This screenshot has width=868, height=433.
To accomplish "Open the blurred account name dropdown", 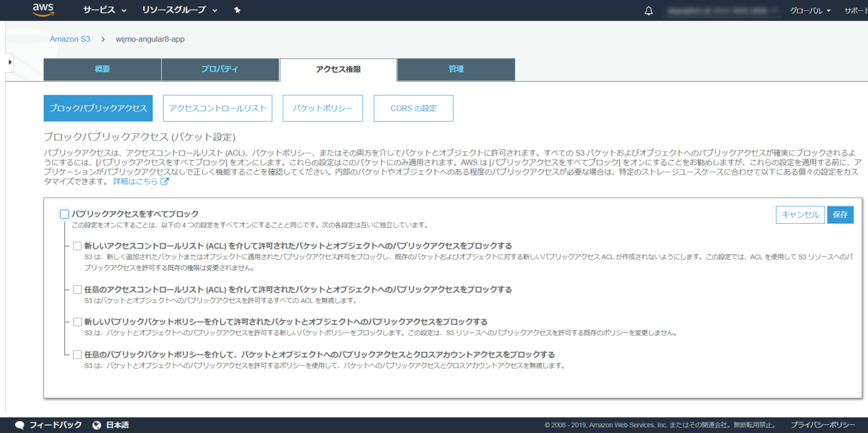I will click(723, 11).
